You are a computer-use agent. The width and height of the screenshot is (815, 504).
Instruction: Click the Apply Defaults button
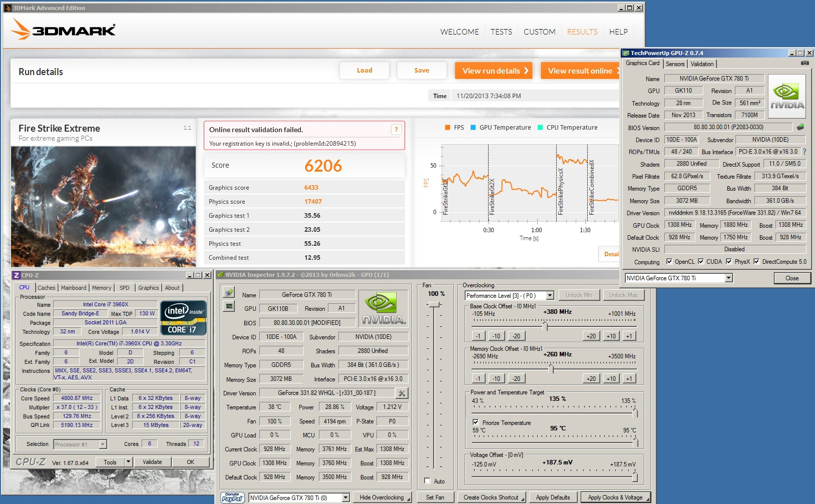(x=553, y=497)
